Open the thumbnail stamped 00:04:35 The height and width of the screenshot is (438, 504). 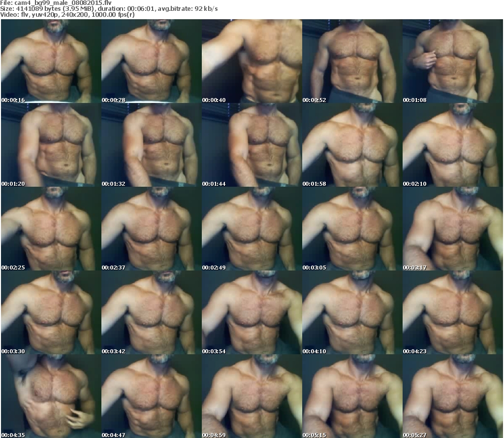(51, 396)
